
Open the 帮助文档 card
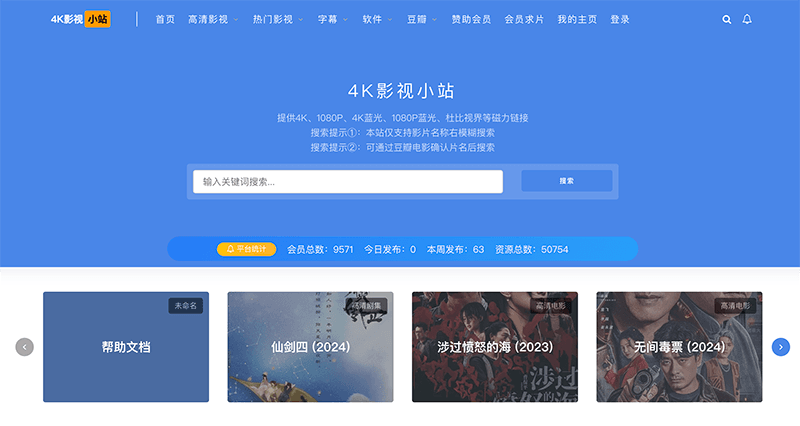tap(126, 347)
